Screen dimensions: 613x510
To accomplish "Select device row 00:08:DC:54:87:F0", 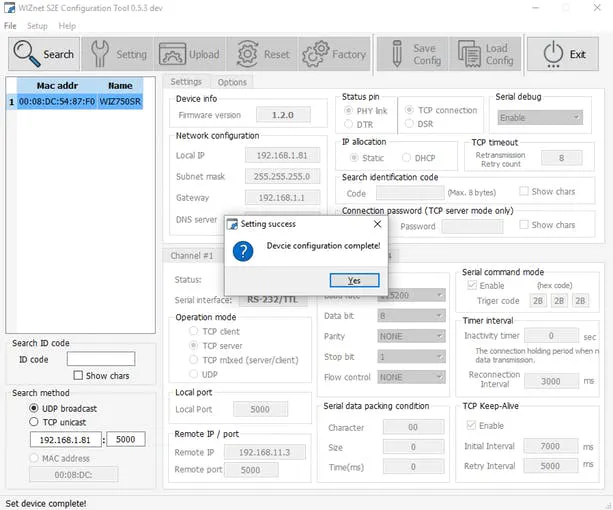I will point(76,102).
